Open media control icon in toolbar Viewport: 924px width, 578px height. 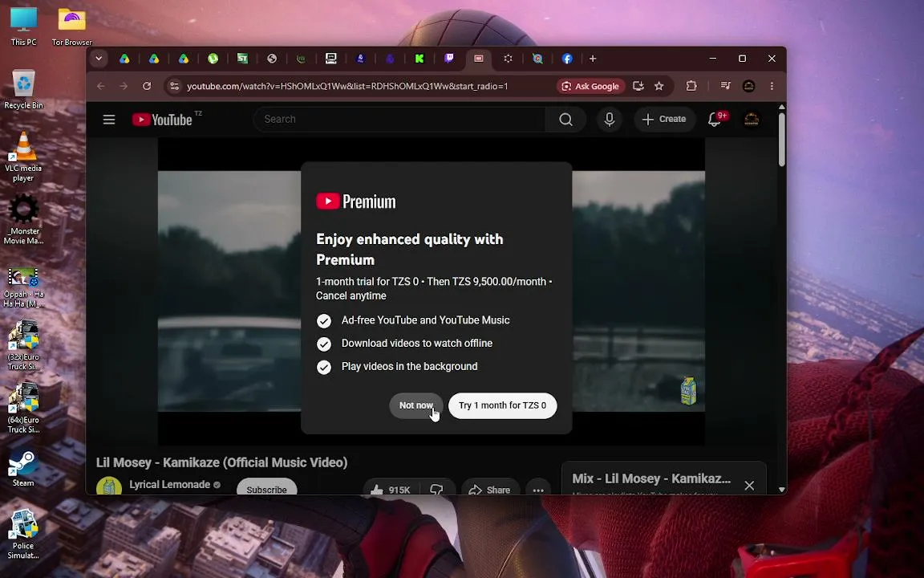click(x=725, y=86)
